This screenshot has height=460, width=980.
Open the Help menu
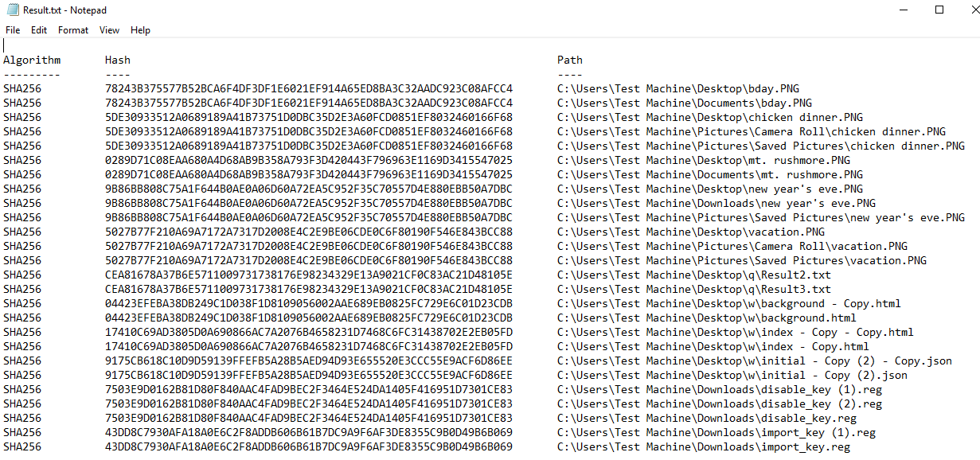tap(140, 30)
